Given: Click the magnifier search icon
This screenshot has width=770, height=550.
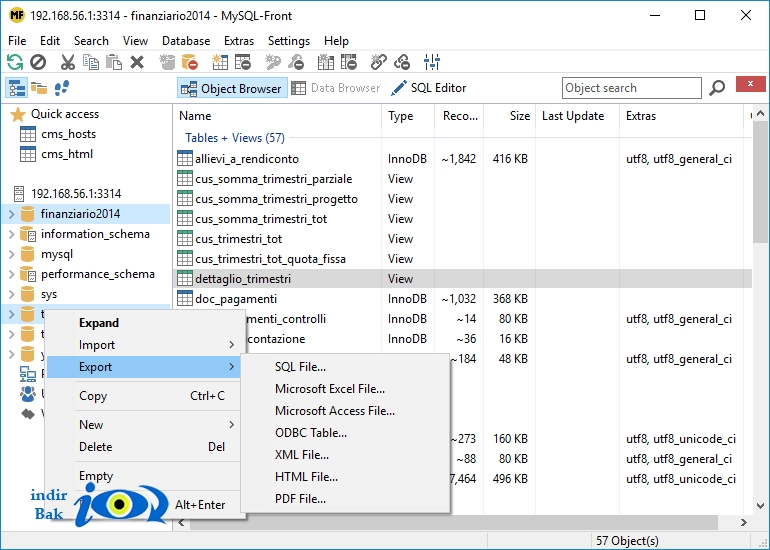Looking at the screenshot, I should [x=717, y=88].
